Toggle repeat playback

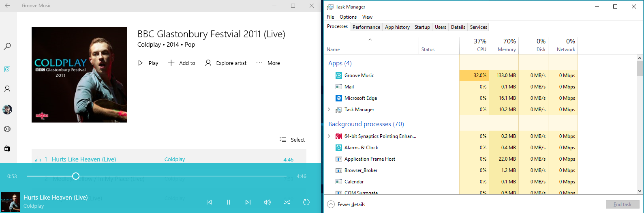pos(306,202)
